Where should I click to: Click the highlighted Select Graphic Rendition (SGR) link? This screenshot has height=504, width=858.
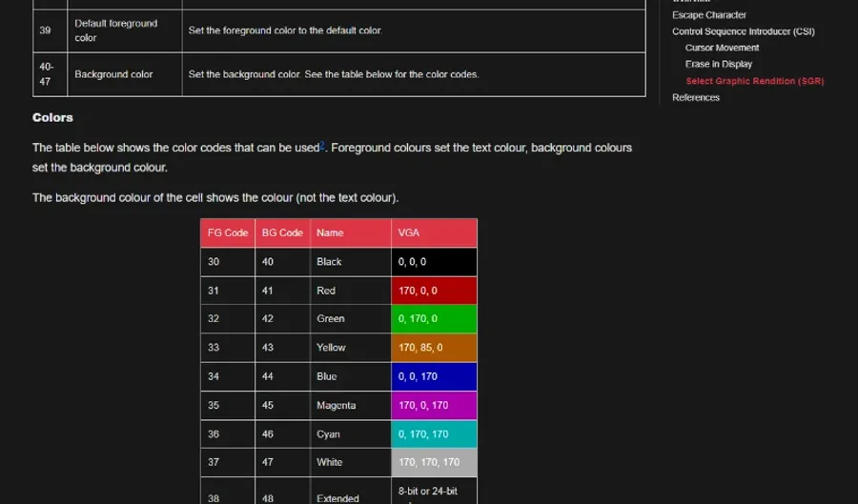754,81
